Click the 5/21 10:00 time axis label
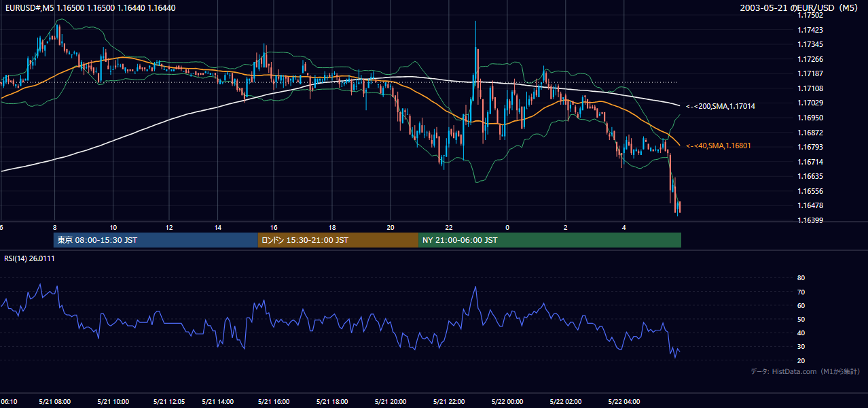 113,402
